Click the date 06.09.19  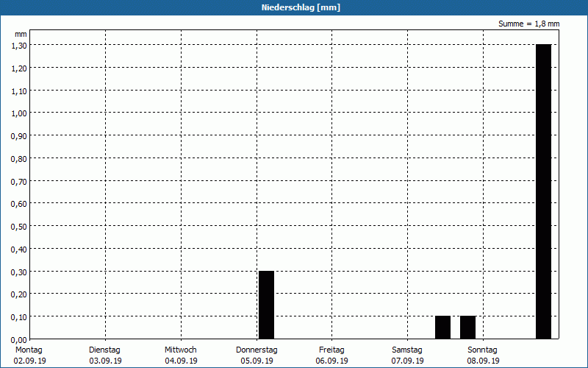[332, 361]
